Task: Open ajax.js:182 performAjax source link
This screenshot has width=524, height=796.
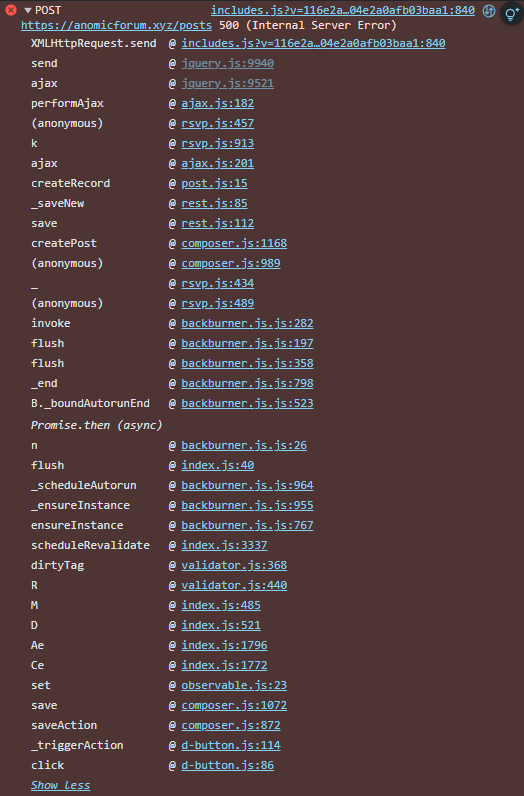Action: coord(217,103)
